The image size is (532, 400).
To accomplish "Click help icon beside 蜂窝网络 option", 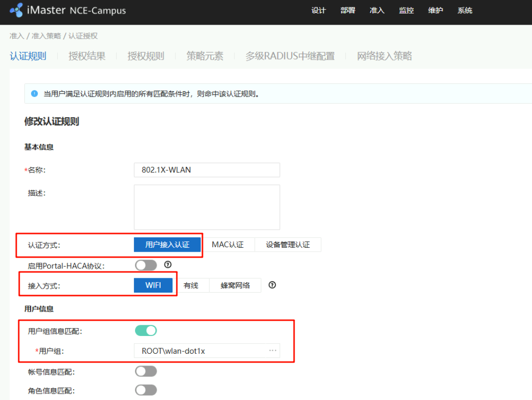I will [272, 285].
